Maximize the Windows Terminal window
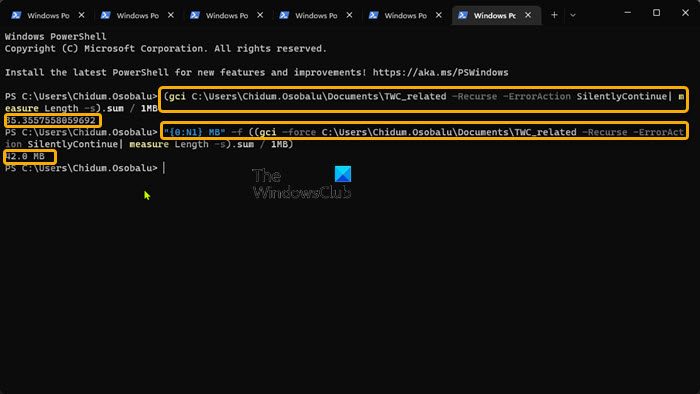The width and height of the screenshot is (700, 394). pos(656,13)
